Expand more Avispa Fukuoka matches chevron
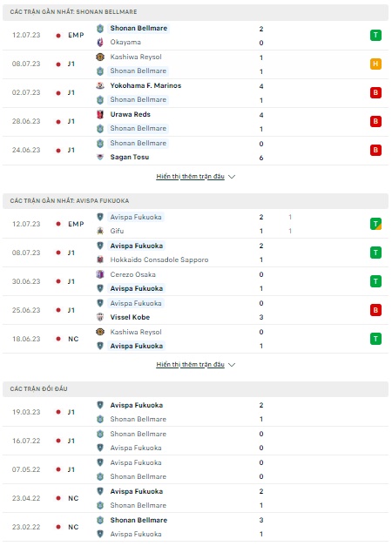 (232, 365)
